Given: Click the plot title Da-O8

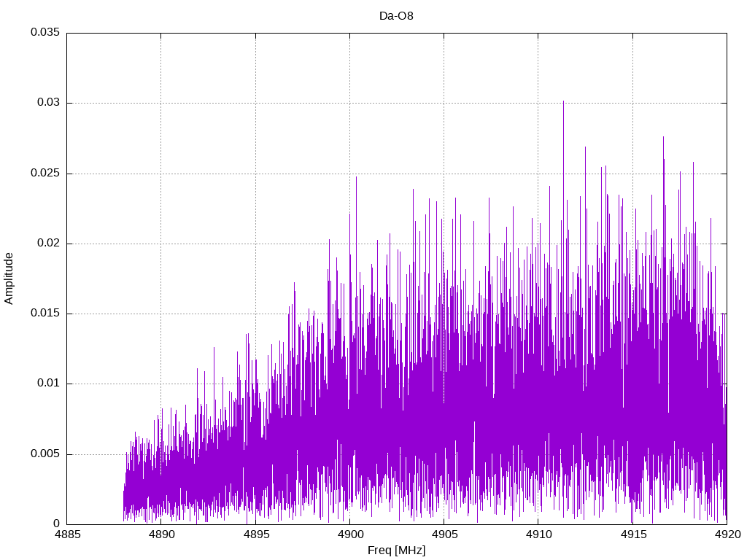Looking at the screenshot, I should tap(396, 16).
